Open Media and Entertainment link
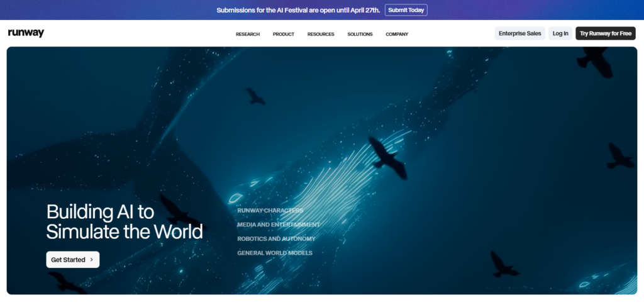This screenshot has height=305, width=644. (279, 225)
